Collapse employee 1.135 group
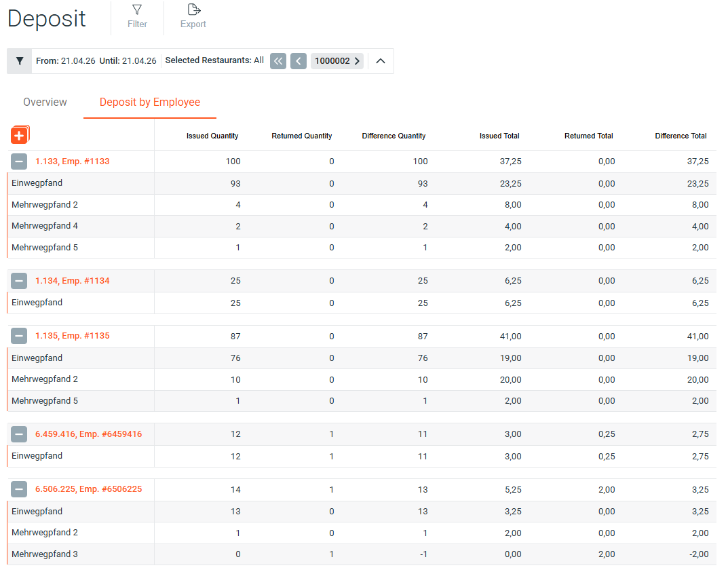 pos(19,336)
